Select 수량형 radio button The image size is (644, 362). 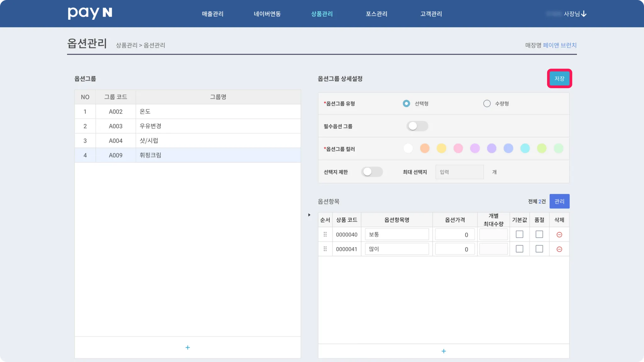(487, 103)
